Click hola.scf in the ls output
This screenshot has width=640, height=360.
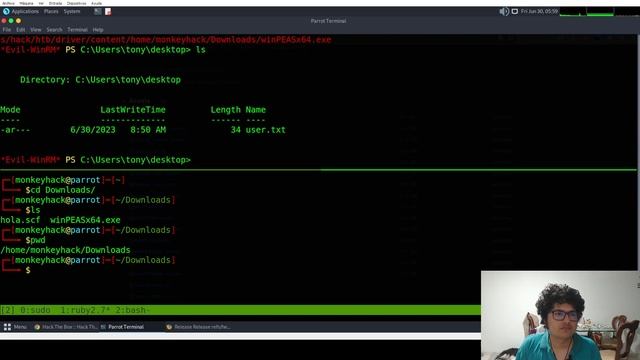[20, 220]
